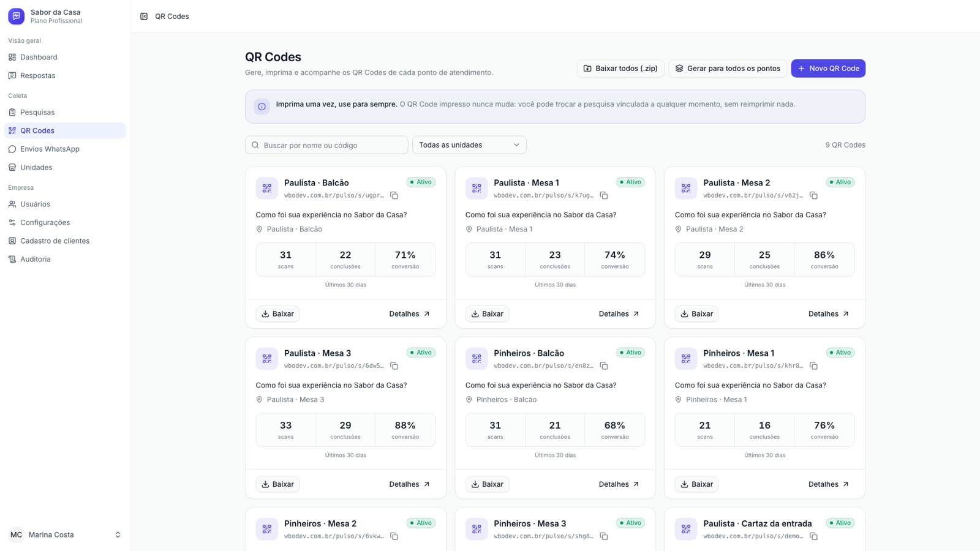Image resolution: width=980 pixels, height=551 pixels.
Task: Download the Paulista · Balcão QR code
Action: pyautogui.click(x=277, y=314)
